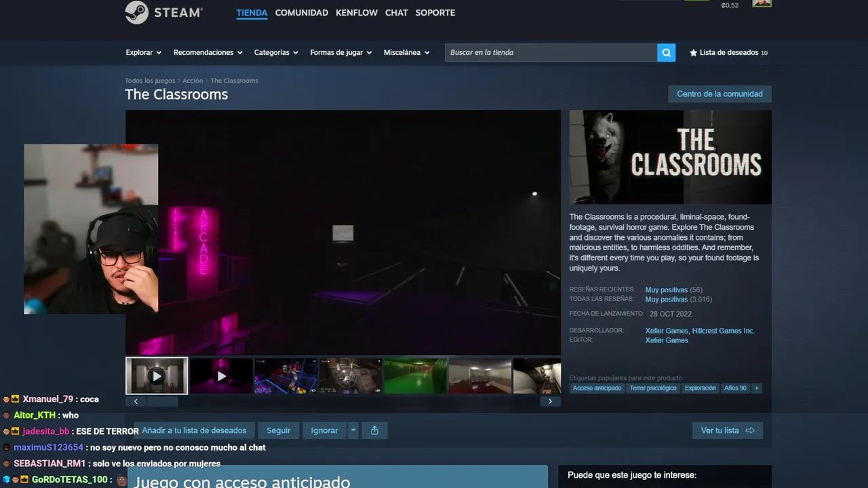Viewport: 868px width, 488px height.
Task: Open the editor's Xefier Games link
Action: (x=667, y=341)
